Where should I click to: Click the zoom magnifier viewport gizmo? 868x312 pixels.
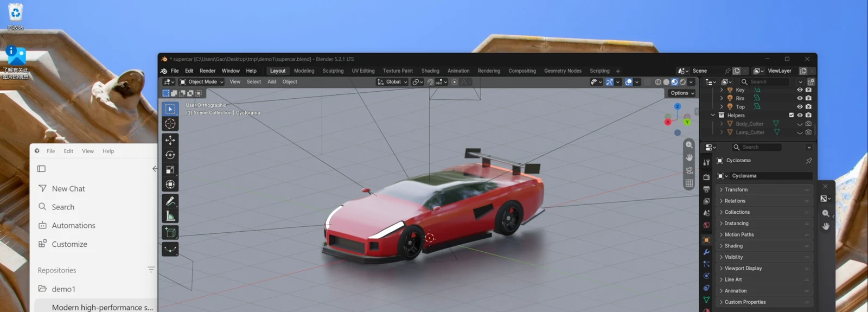689,145
